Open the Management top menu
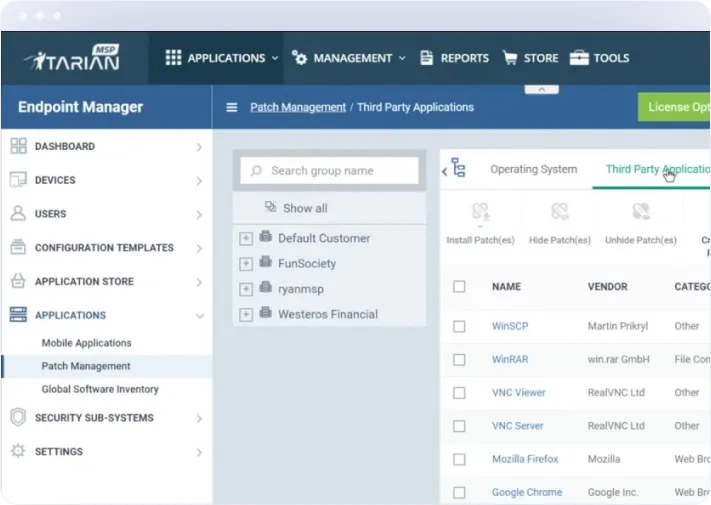The image size is (711, 505). tap(348, 58)
